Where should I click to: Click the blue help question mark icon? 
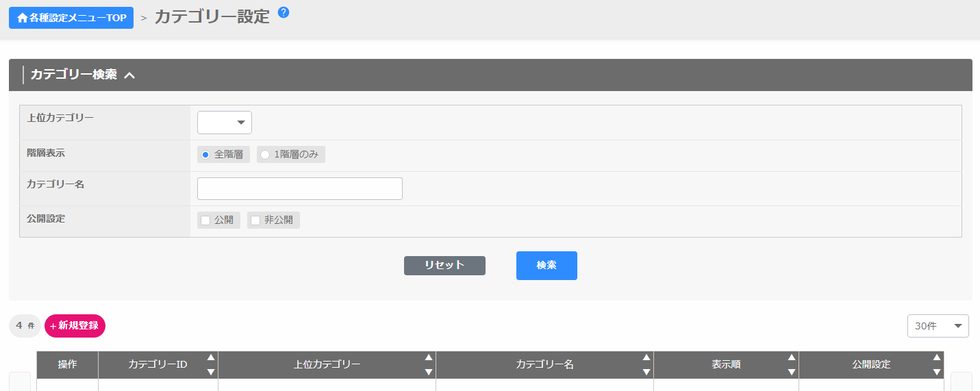pyautogui.click(x=284, y=12)
